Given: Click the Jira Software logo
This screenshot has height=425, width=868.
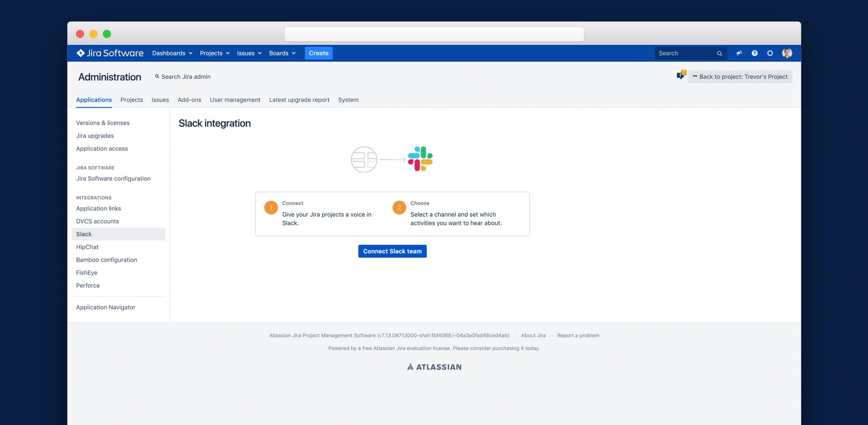Looking at the screenshot, I should point(110,53).
